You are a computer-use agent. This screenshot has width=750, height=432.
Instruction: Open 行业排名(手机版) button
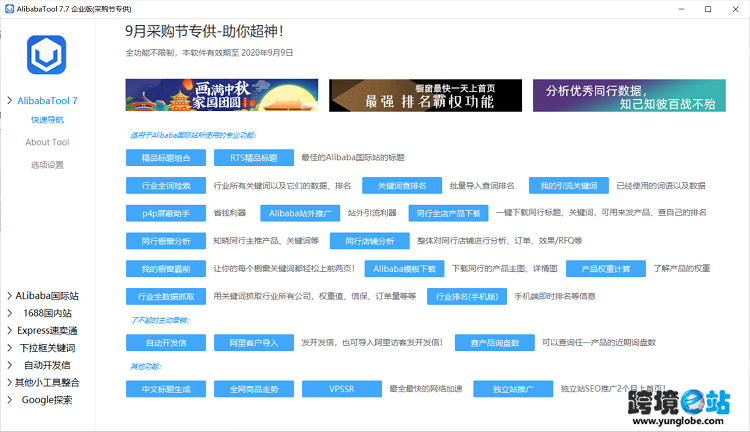[x=467, y=296]
